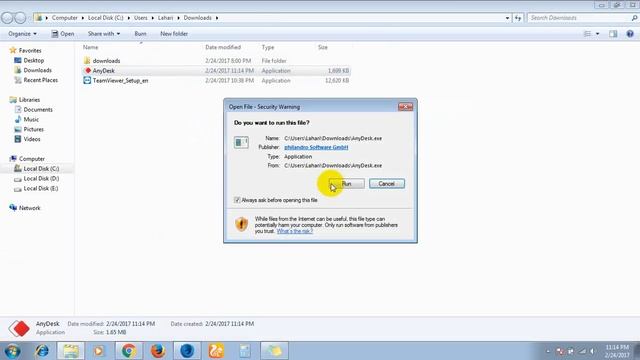Open Windows Media Player from taskbar

coord(99,351)
